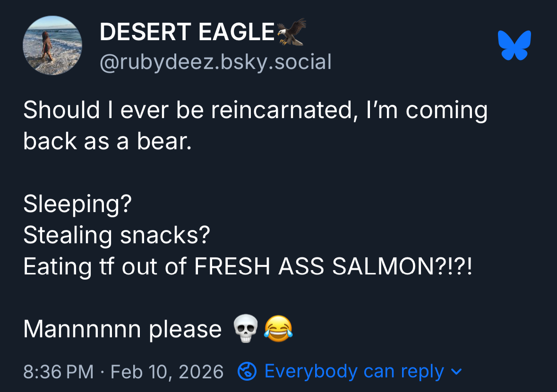Image resolution: width=557 pixels, height=392 pixels.
Task: Click the 'Stealing snacks?' line
Action: 116,235
